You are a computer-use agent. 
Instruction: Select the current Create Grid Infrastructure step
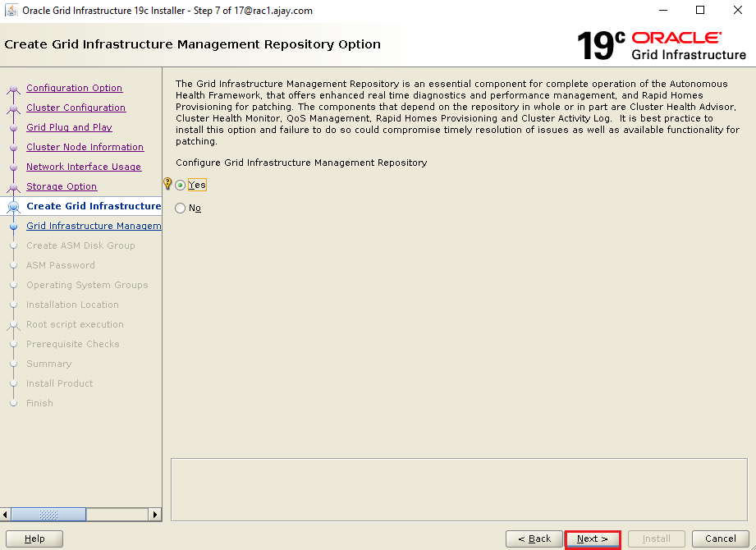(x=94, y=206)
